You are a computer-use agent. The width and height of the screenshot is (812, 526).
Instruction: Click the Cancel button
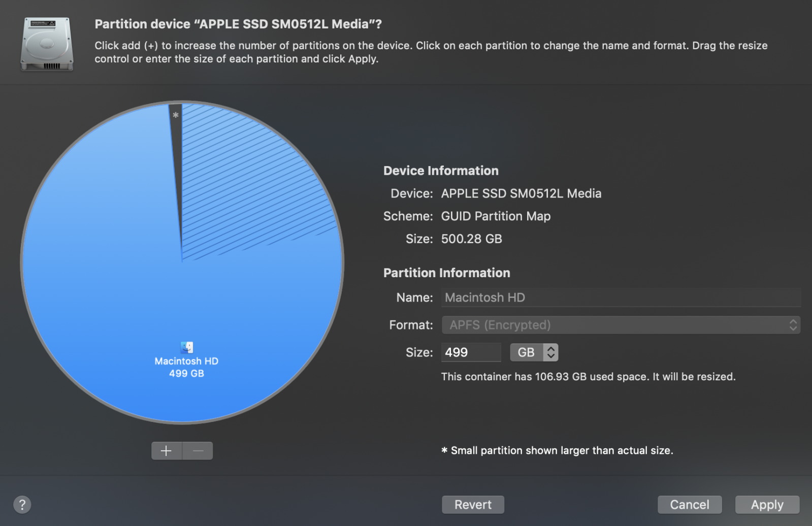[690, 505]
